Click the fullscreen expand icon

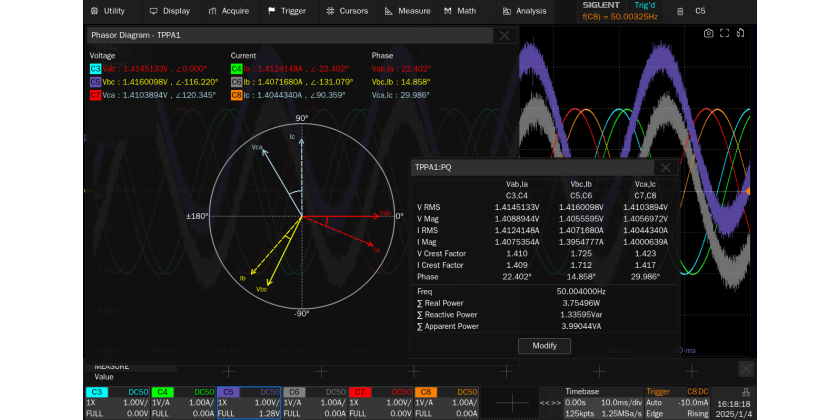pos(723,33)
